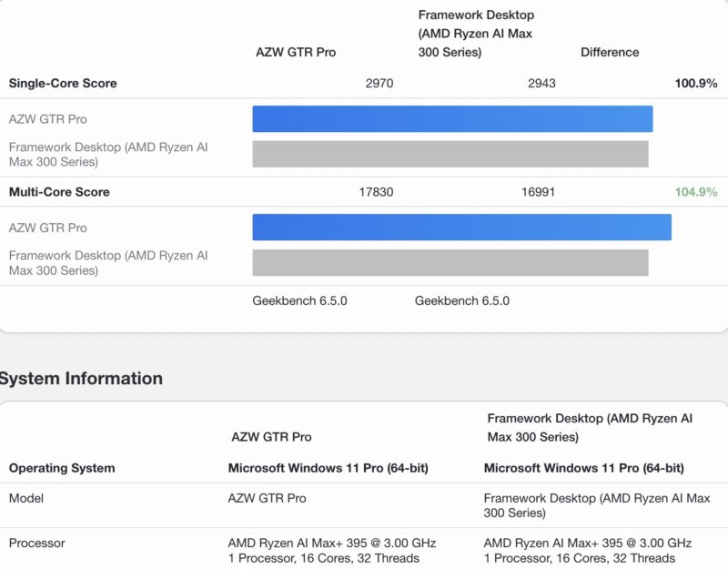
Task: Click the 2970 single-core score value
Action: [x=379, y=83]
